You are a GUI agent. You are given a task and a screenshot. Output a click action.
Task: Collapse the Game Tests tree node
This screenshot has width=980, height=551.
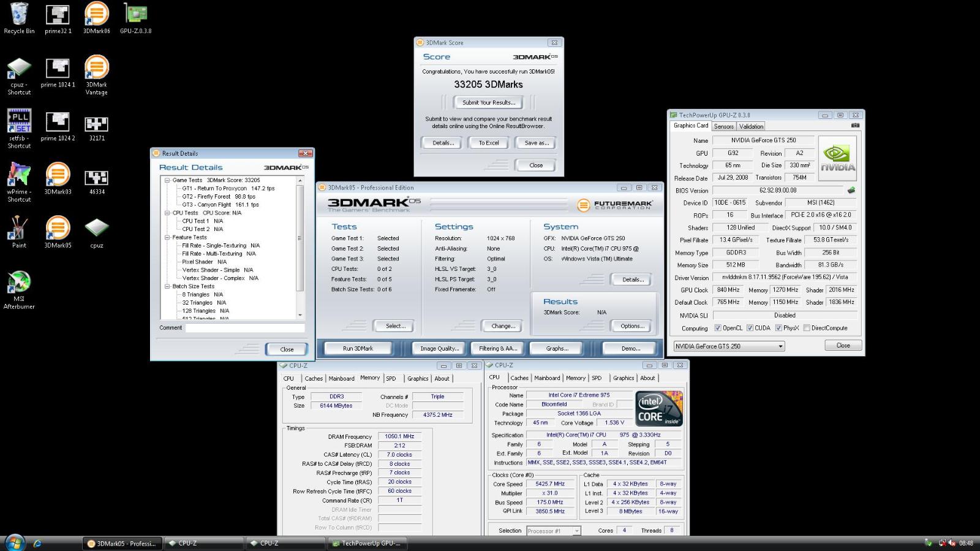tap(167, 180)
